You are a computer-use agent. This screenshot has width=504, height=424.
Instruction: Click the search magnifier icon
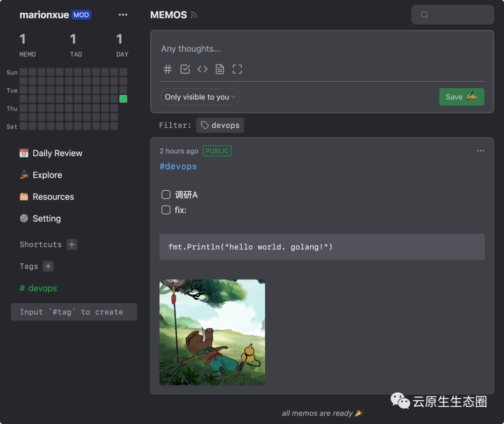pyautogui.click(x=424, y=15)
